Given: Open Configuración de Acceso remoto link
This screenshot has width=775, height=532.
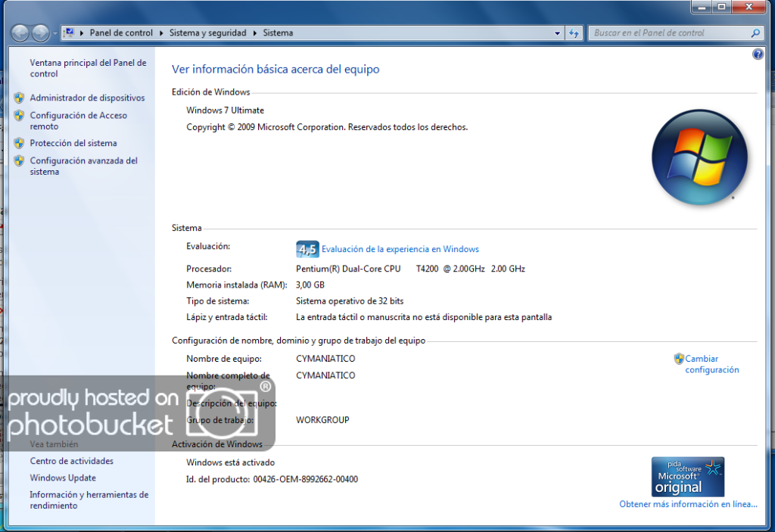Looking at the screenshot, I should (x=78, y=120).
